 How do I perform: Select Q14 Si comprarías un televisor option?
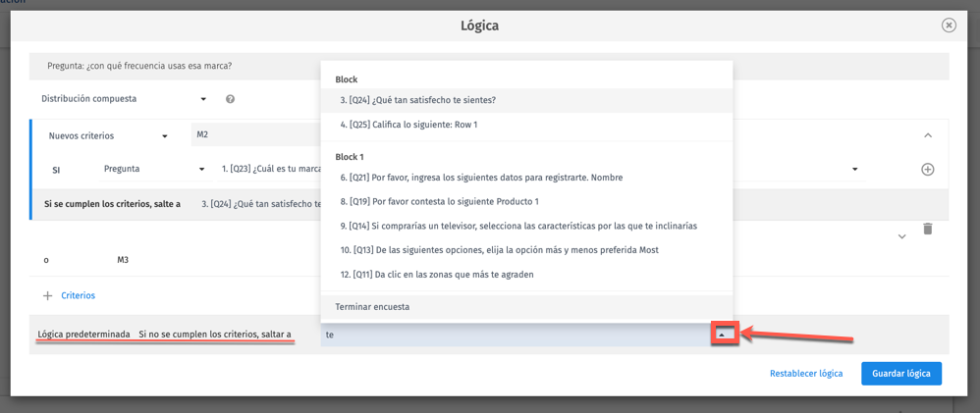526,226
